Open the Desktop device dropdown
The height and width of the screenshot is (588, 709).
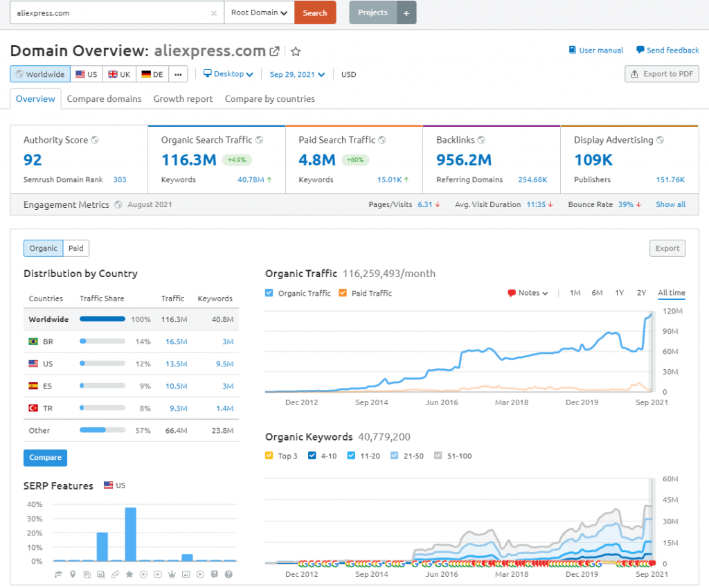click(228, 73)
